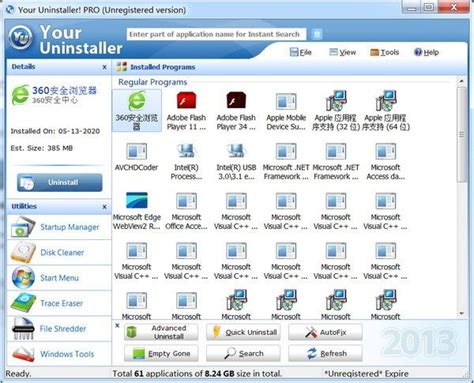Click Advanced Uninstall button
474x383 pixels.
click(x=161, y=332)
